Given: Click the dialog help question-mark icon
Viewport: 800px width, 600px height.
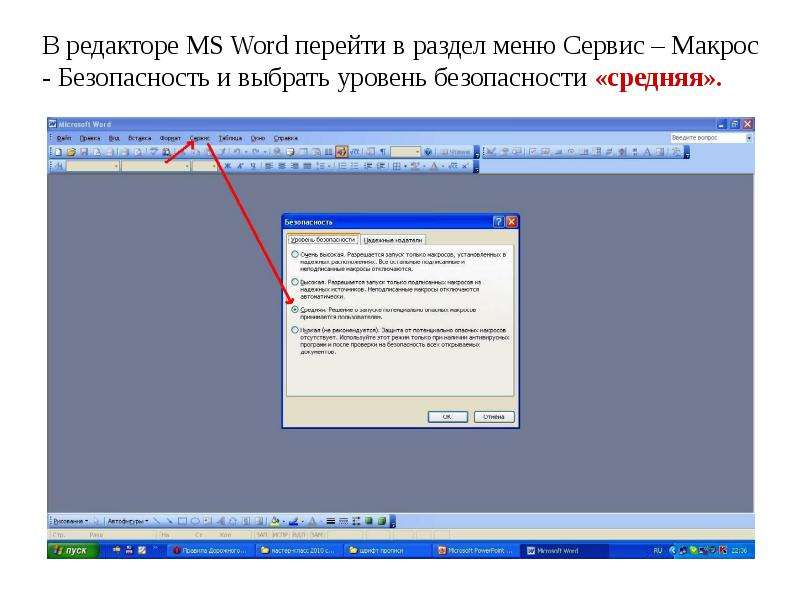Looking at the screenshot, I should (498, 222).
